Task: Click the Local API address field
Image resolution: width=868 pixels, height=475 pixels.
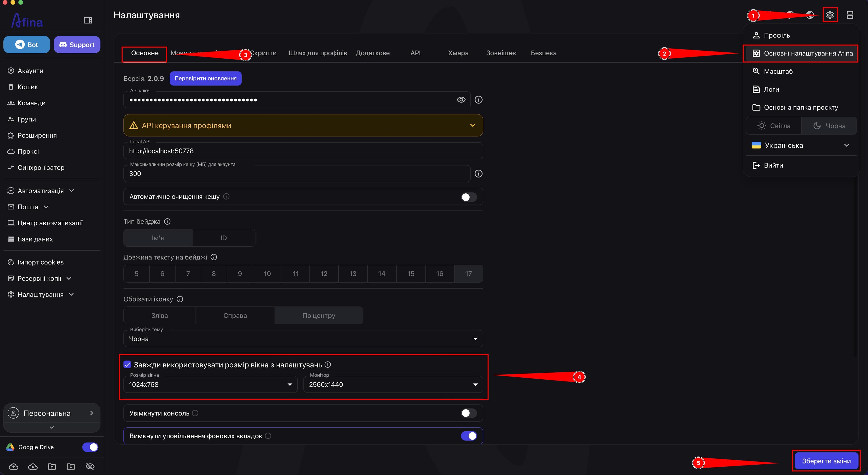Action: (x=303, y=151)
